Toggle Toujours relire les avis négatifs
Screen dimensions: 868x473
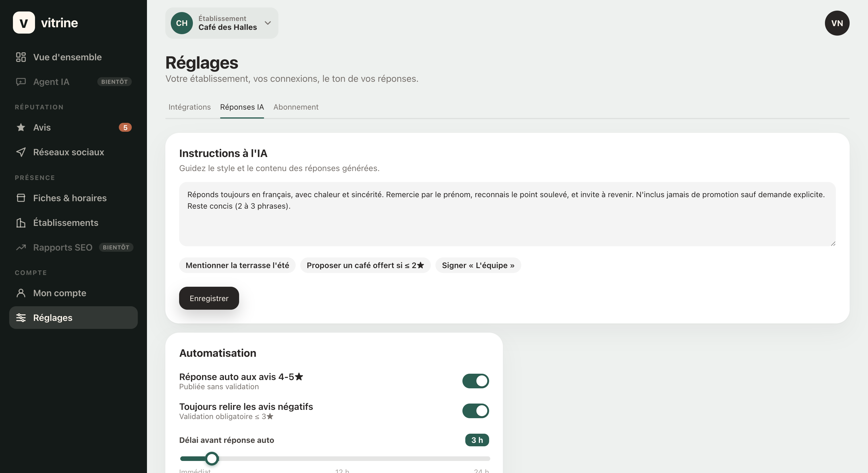(x=475, y=411)
